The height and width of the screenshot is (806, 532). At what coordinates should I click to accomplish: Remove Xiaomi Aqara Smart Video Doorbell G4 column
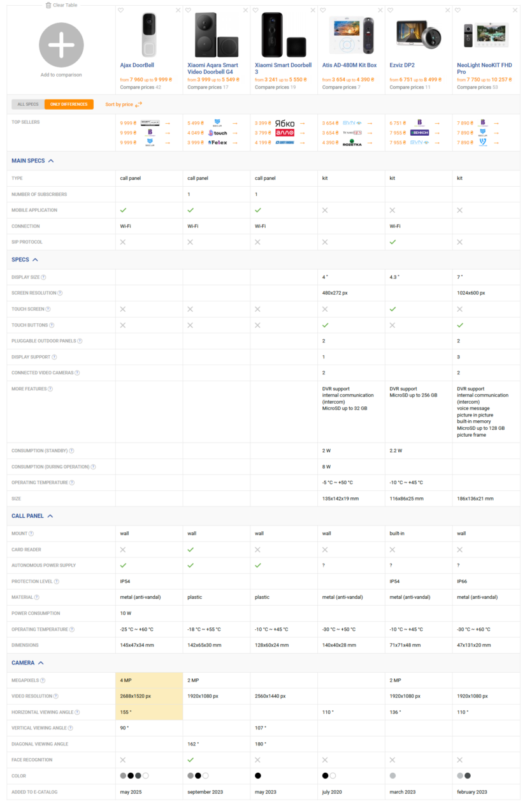click(245, 10)
